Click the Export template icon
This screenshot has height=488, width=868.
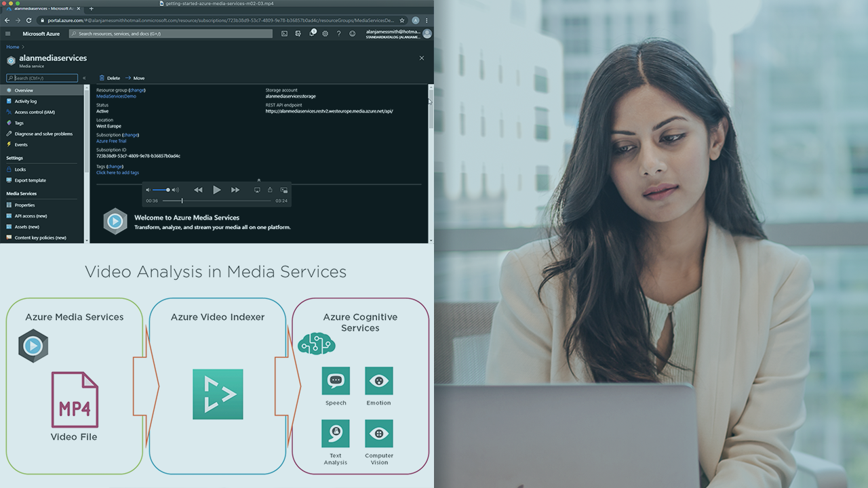(9, 180)
